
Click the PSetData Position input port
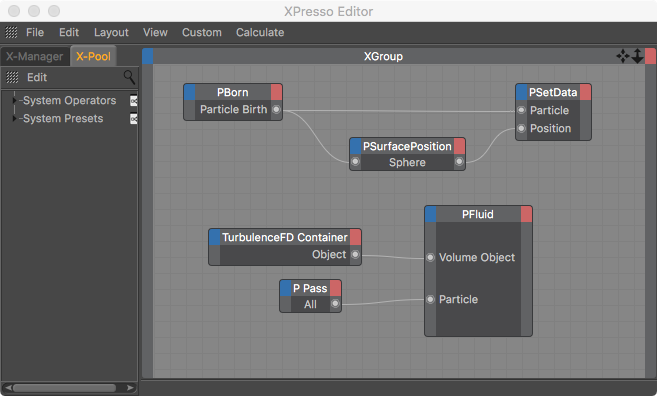click(521, 128)
